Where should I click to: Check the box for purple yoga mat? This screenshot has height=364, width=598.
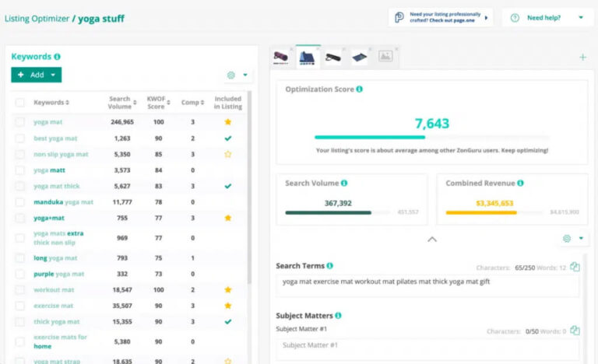coord(19,274)
